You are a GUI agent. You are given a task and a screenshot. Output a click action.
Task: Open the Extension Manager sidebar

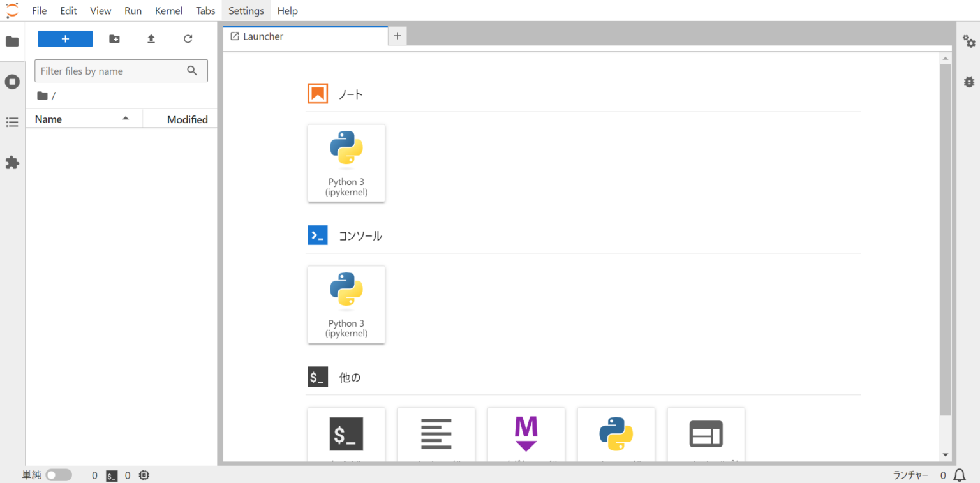coord(11,163)
